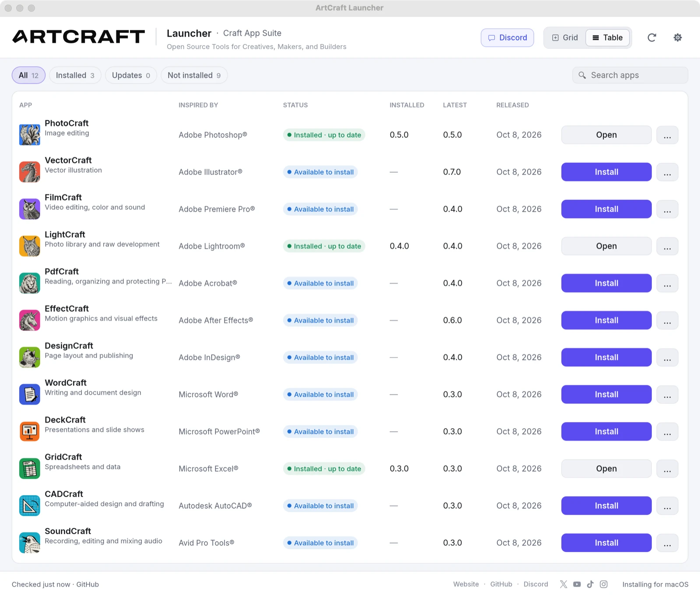700x597 pixels.
Task: Click the FilmCraft owl icon
Action: point(30,209)
